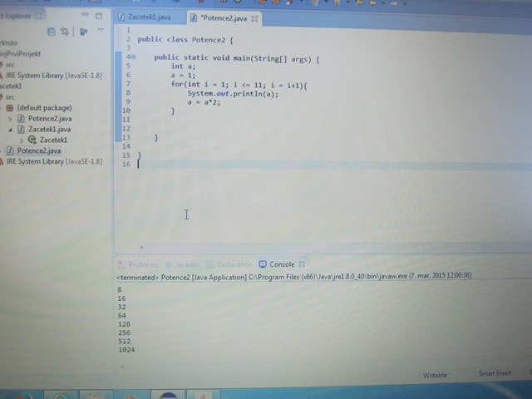Click the (default package) icon

tap(9, 108)
